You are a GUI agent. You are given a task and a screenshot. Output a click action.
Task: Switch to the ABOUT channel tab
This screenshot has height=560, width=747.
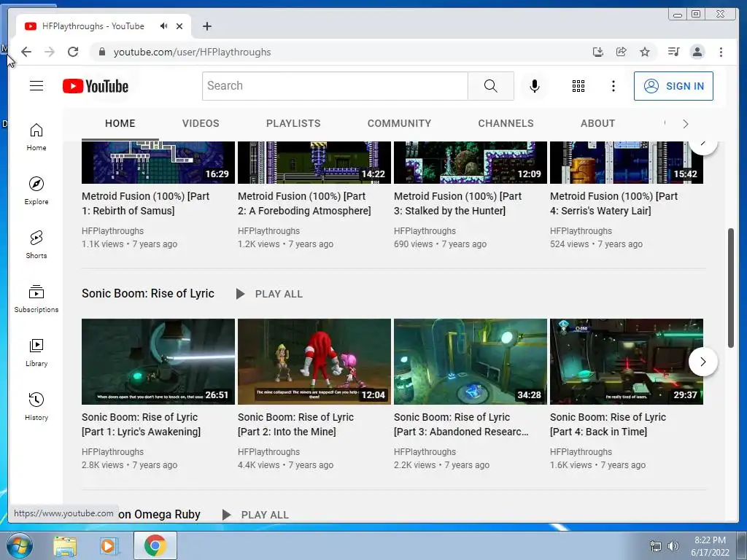598,123
